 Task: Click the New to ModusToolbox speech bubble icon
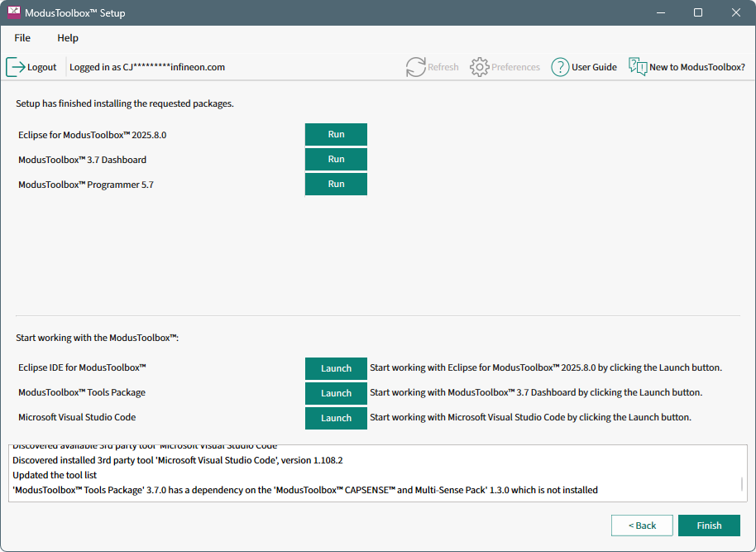tap(638, 66)
